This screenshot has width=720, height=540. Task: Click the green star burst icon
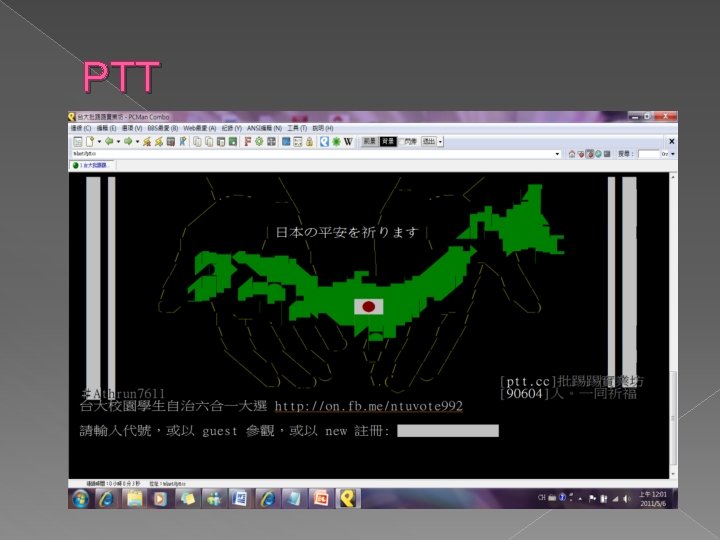click(x=336, y=141)
